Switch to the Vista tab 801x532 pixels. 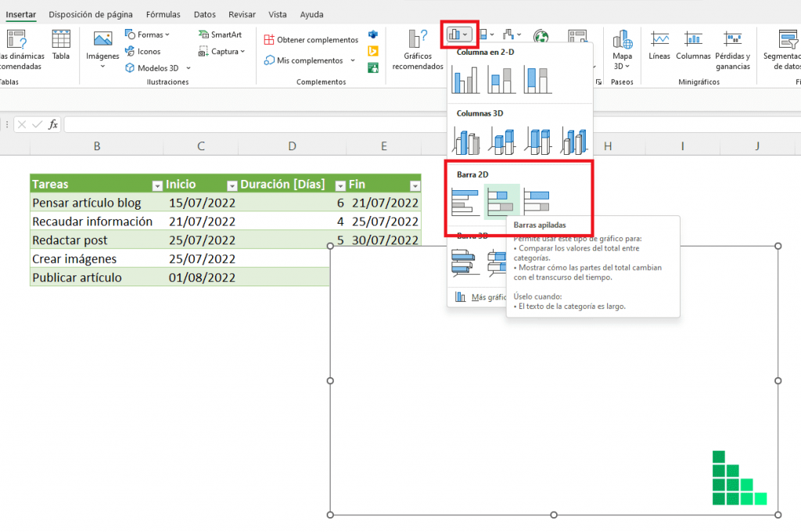[x=278, y=14]
